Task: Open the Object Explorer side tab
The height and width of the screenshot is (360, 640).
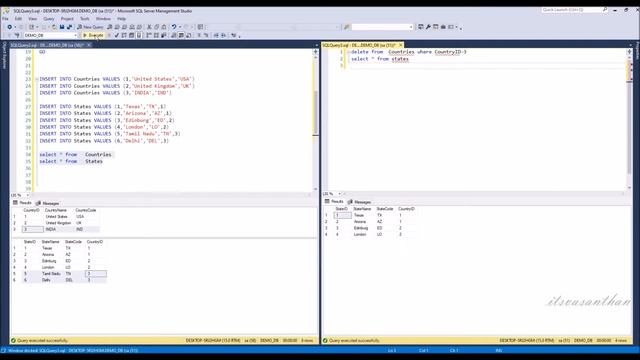Action: (x=4, y=55)
